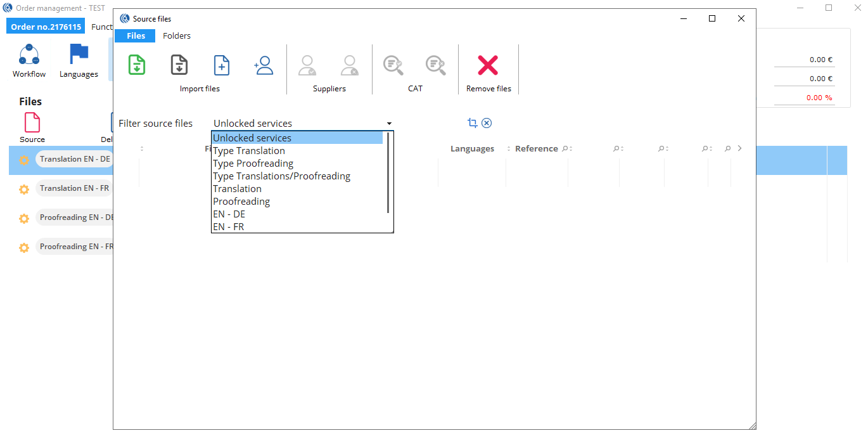Viewport: 868px width, 433px height.
Task: Open the Filter source files dropdown arrow
Action: click(x=389, y=123)
